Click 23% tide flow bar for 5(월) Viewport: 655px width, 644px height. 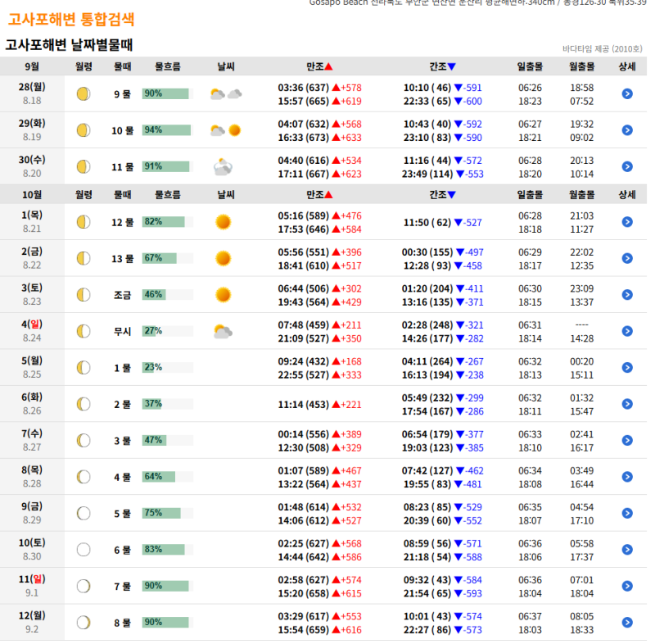(x=168, y=367)
